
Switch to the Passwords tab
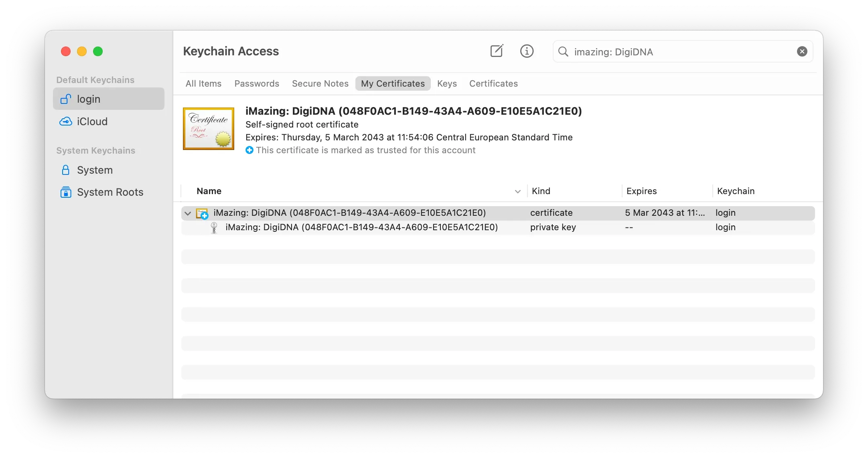257,83
